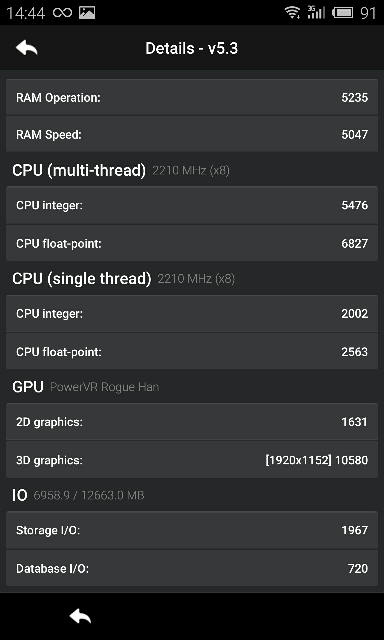This screenshot has height=640, width=384.
Task: Tap the back arrow beside Details title
Action: pyautogui.click(x=27, y=48)
